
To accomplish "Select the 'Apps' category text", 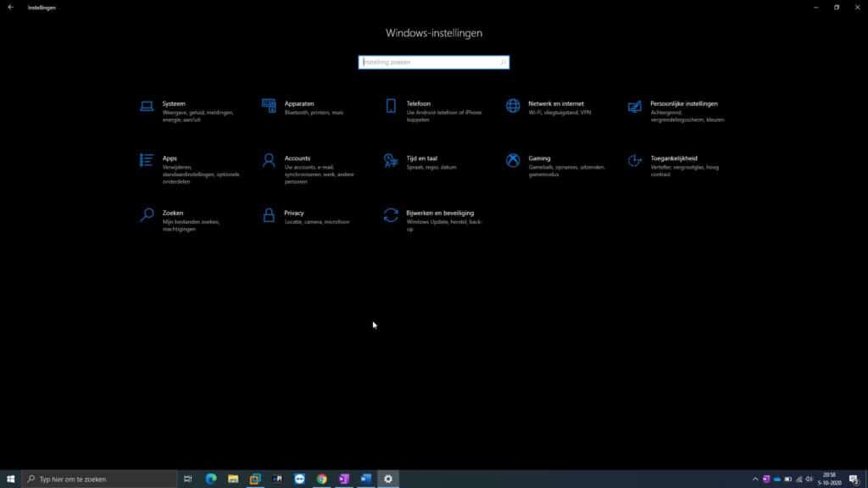I will point(170,158).
